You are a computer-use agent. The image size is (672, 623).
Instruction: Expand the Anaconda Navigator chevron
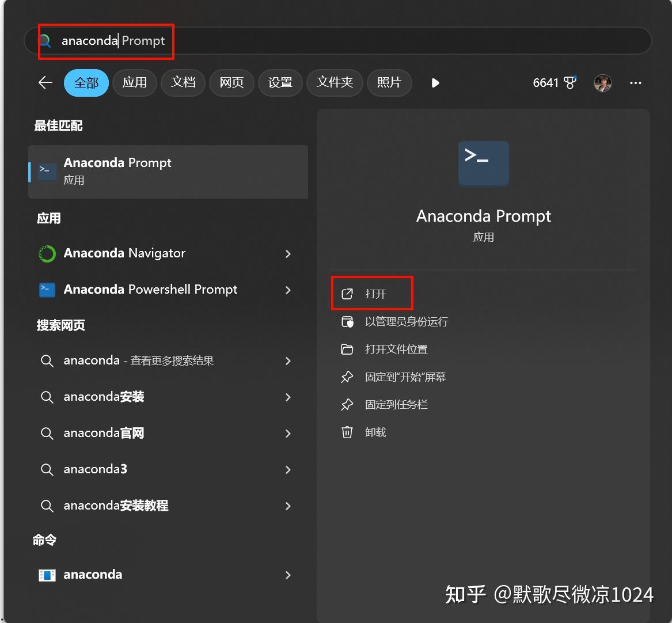click(287, 254)
